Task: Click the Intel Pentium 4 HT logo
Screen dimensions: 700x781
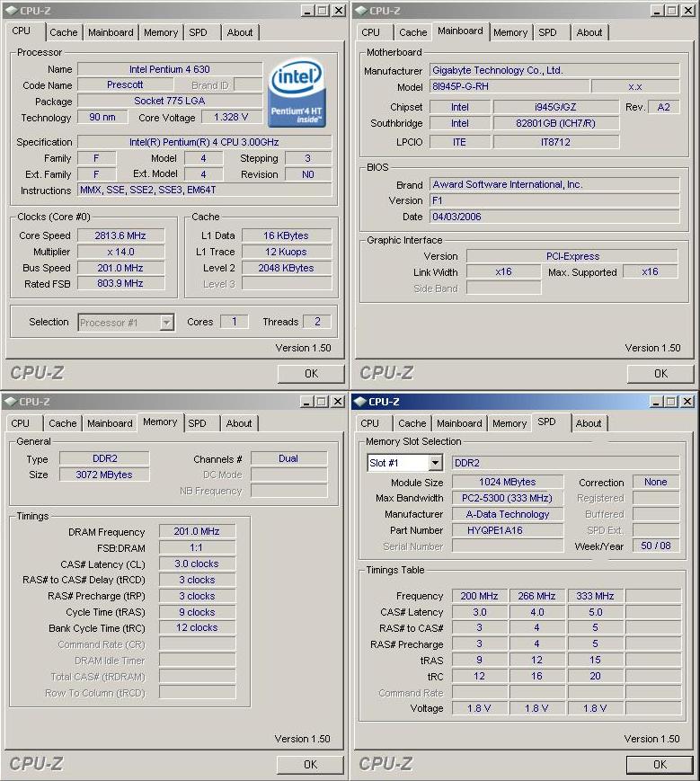Action: coord(297,93)
